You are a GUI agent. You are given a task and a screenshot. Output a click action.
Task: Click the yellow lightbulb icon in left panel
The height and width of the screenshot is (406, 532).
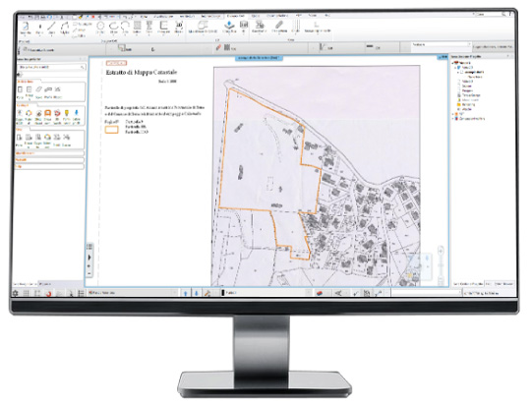coord(67,113)
